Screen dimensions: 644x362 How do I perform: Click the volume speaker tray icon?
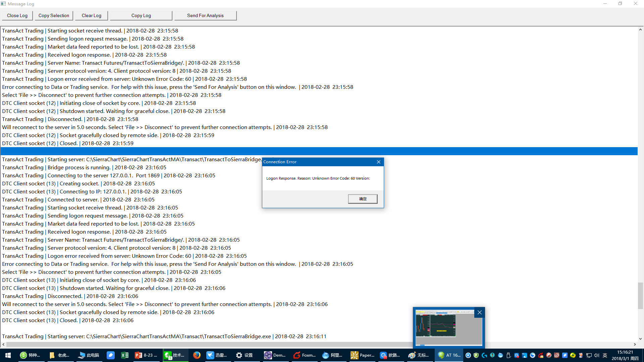pos(596,355)
